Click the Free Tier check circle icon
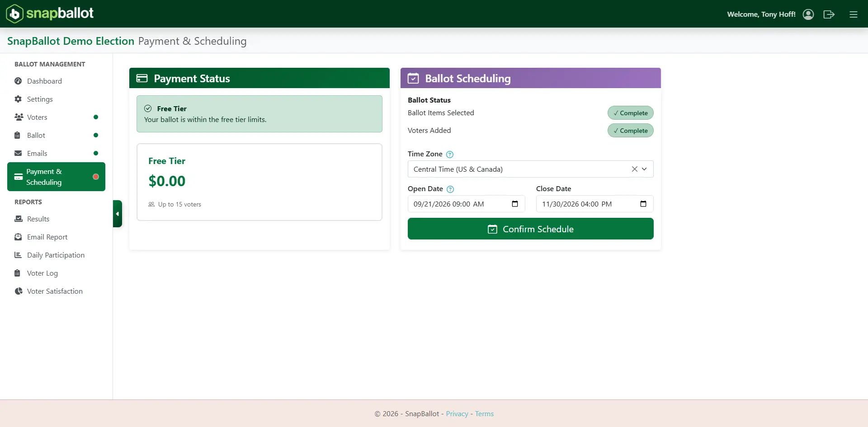This screenshot has height=427, width=868. [x=148, y=108]
